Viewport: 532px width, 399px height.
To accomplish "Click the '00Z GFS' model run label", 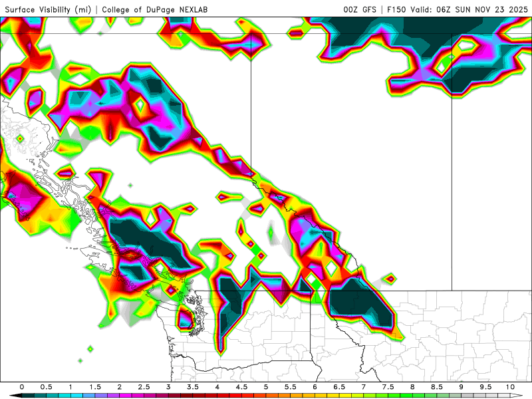I will 360,10.
